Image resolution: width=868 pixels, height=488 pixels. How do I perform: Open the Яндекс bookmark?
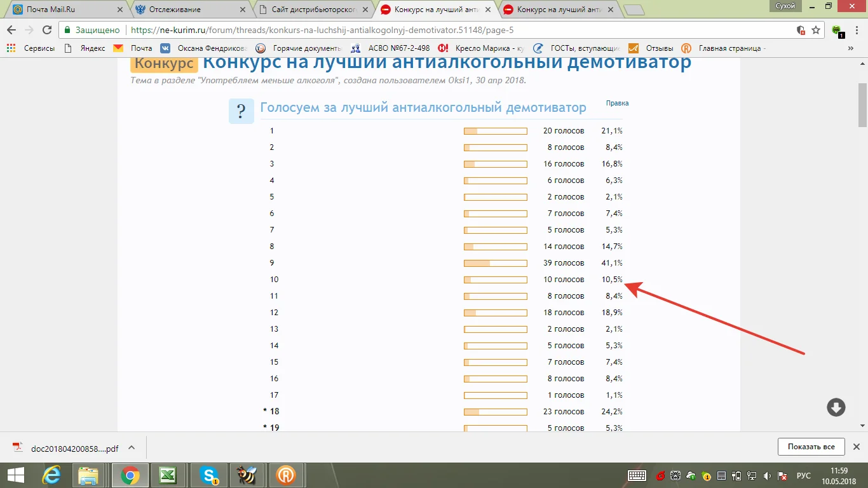[85, 48]
